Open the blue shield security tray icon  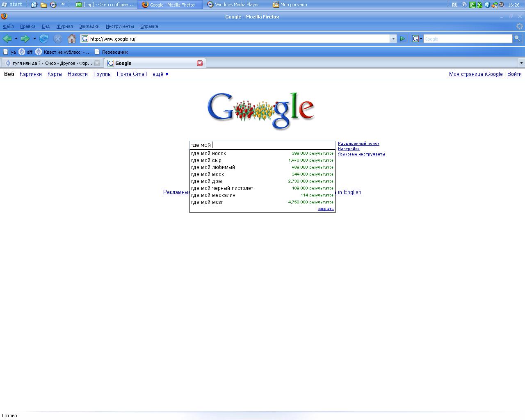pos(487,5)
